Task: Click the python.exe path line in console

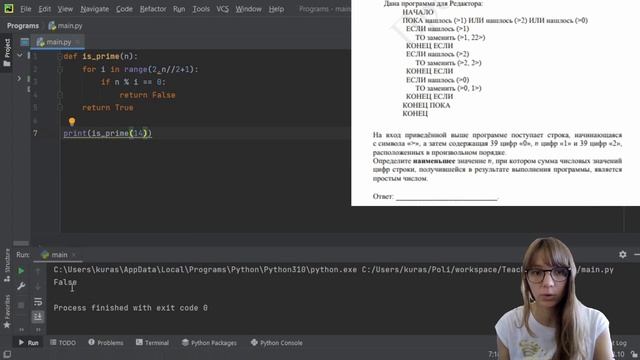Action: pos(333,269)
